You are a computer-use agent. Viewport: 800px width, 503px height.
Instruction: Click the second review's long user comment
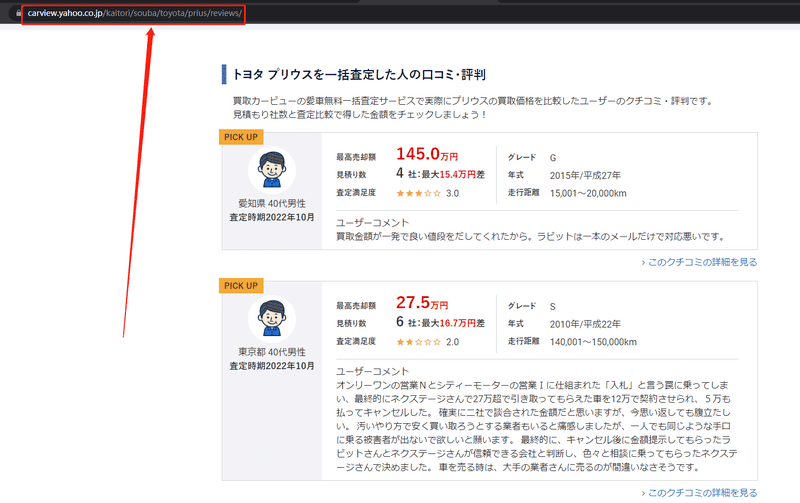537,426
